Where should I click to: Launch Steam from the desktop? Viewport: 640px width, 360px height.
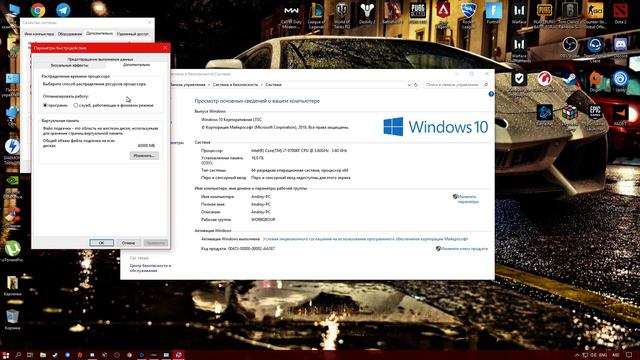pyautogui.click(x=570, y=80)
